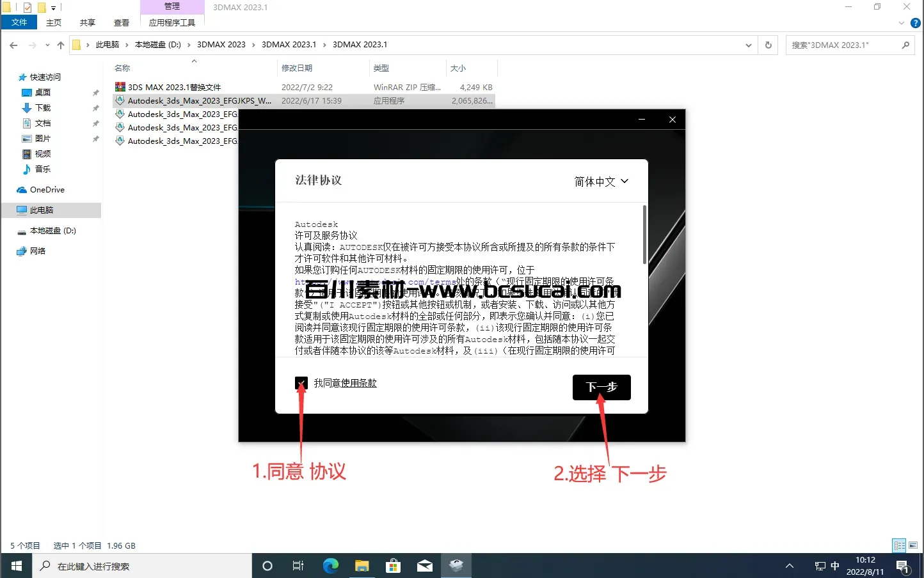This screenshot has width=924, height=578.
Task: Open the 应用程序工具 ribbon tab
Action: (172, 22)
